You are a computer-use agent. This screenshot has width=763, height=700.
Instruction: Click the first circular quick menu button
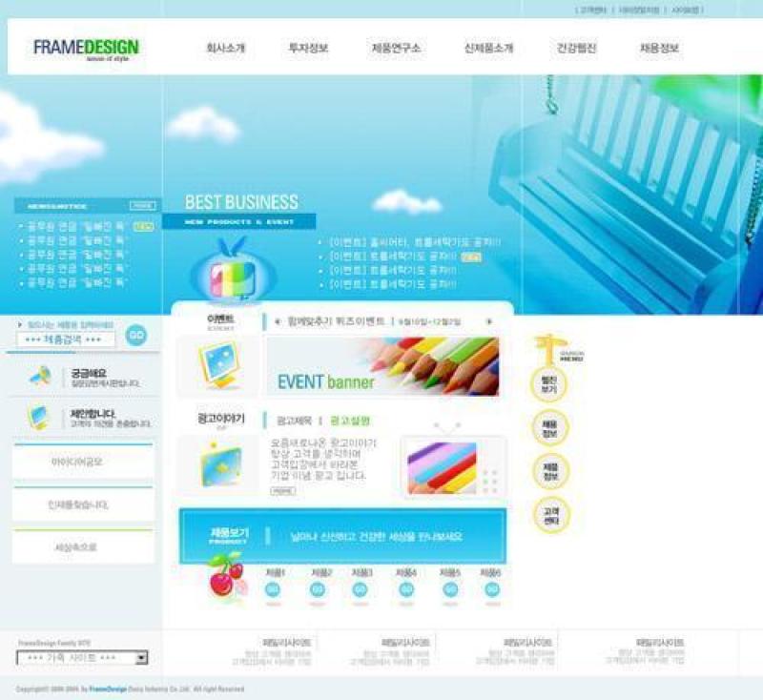[x=549, y=384]
